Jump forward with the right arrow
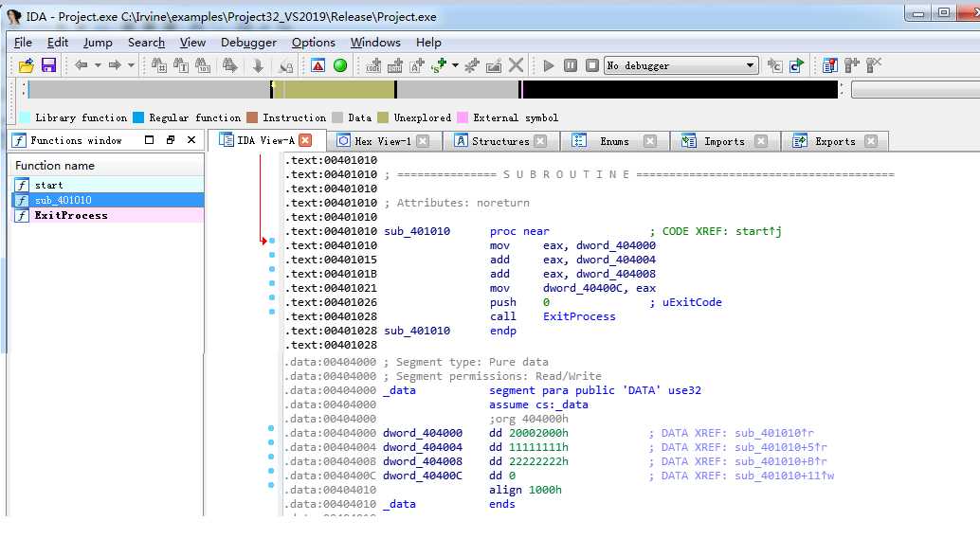The height and width of the screenshot is (539, 980). [115, 65]
